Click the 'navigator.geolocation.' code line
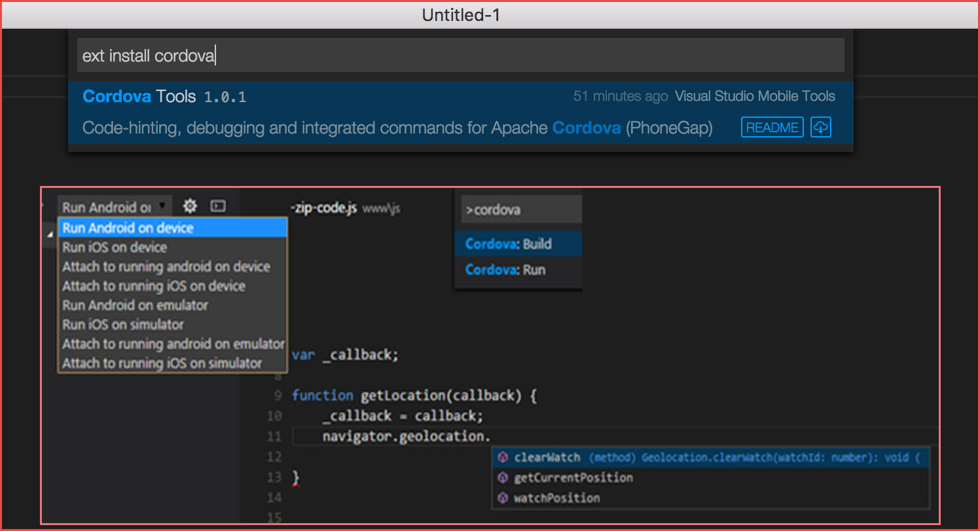 click(407, 436)
